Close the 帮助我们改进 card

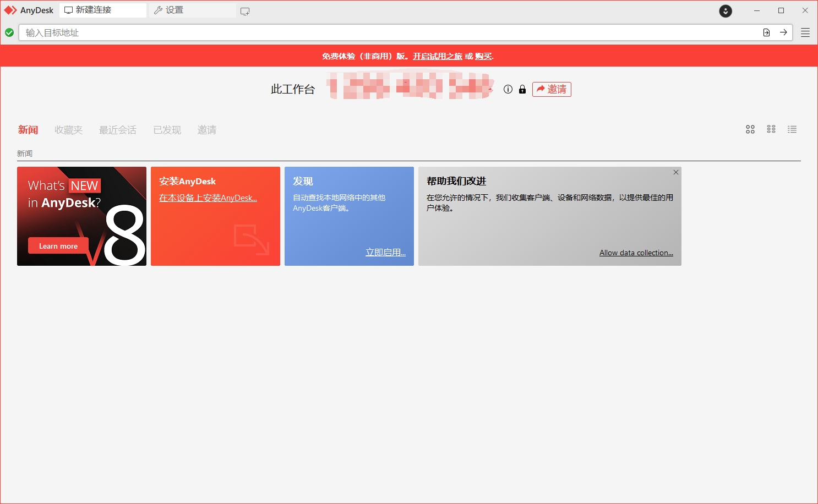[676, 172]
